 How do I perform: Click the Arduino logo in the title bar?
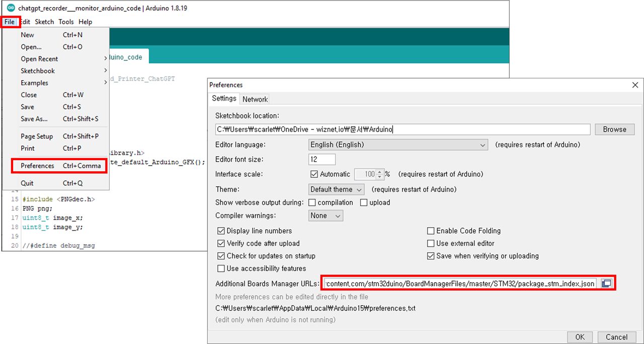[11, 8]
